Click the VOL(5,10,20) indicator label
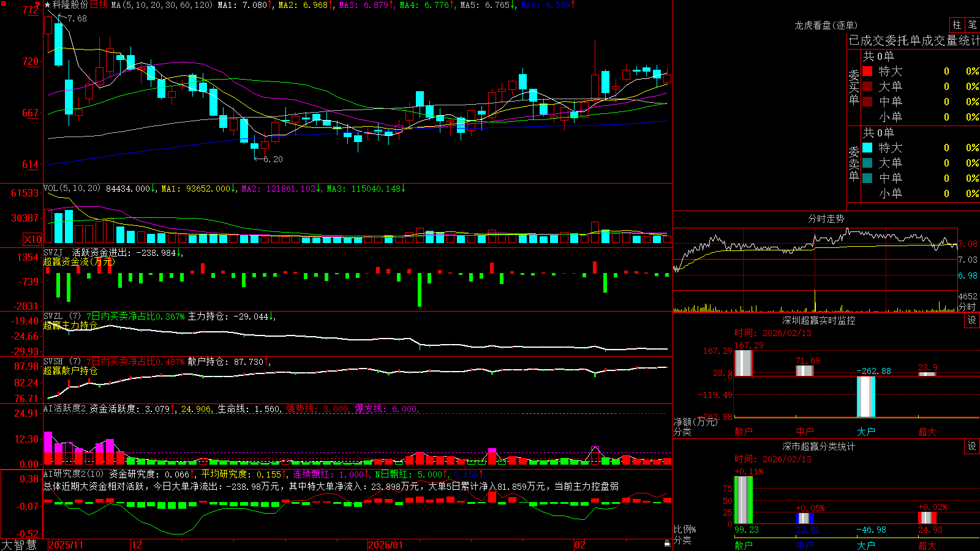 coord(72,189)
